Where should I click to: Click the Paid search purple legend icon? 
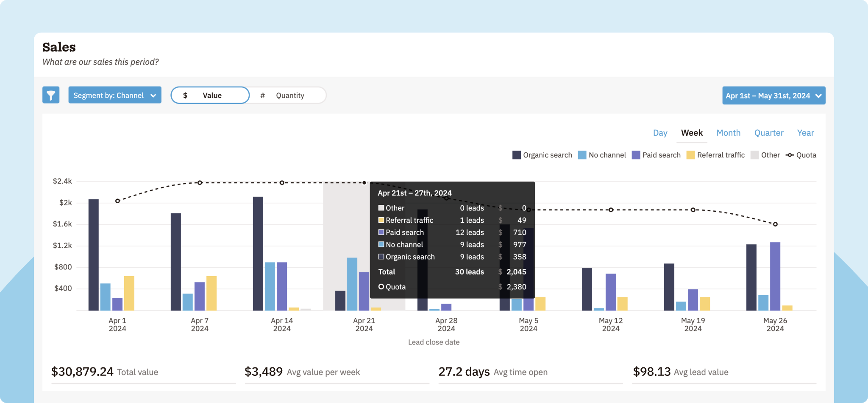635,155
